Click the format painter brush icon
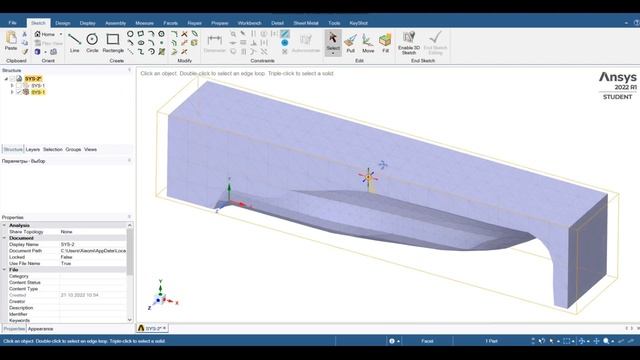The width and height of the screenshot is (640, 360). [x=24, y=52]
